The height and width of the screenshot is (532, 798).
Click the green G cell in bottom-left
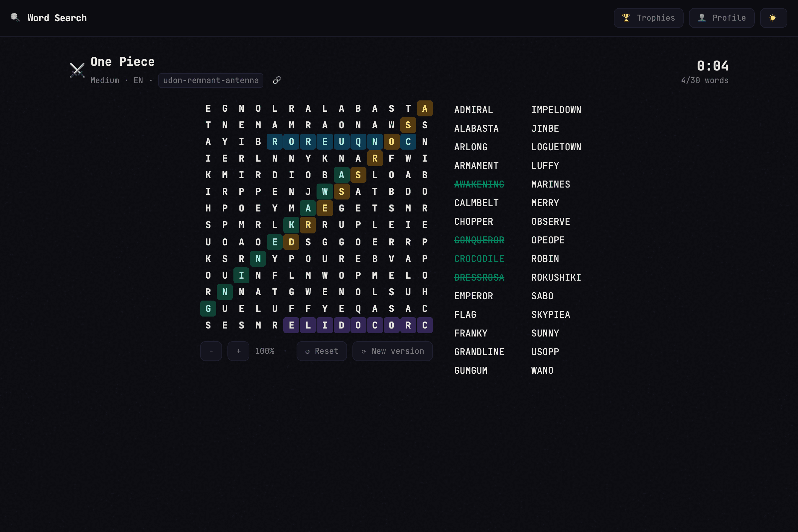[208, 309]
